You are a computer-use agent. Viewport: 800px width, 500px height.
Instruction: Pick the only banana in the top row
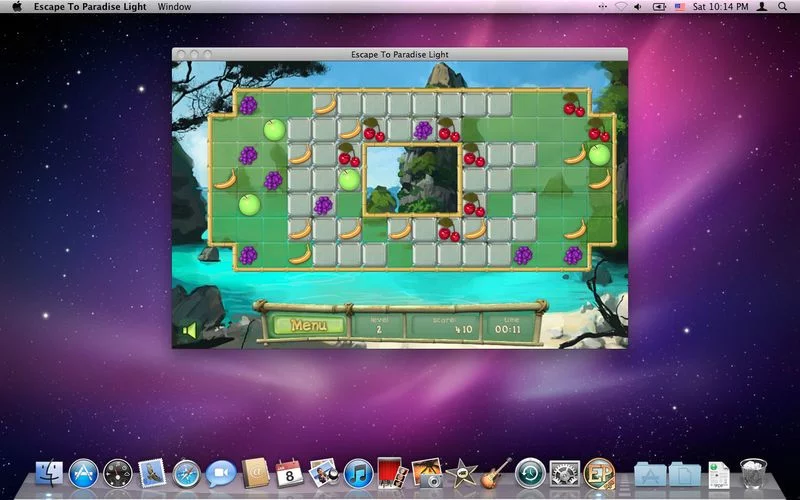[325, 106]
